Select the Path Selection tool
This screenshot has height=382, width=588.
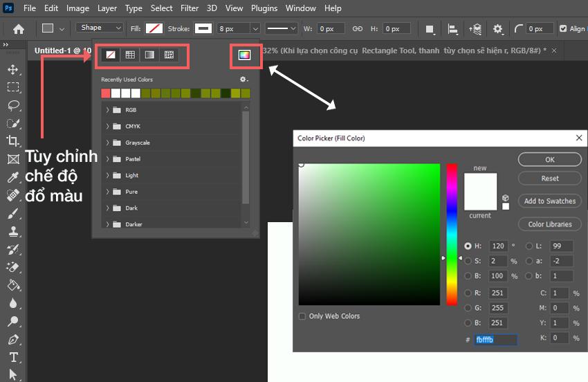click(13, 374)
